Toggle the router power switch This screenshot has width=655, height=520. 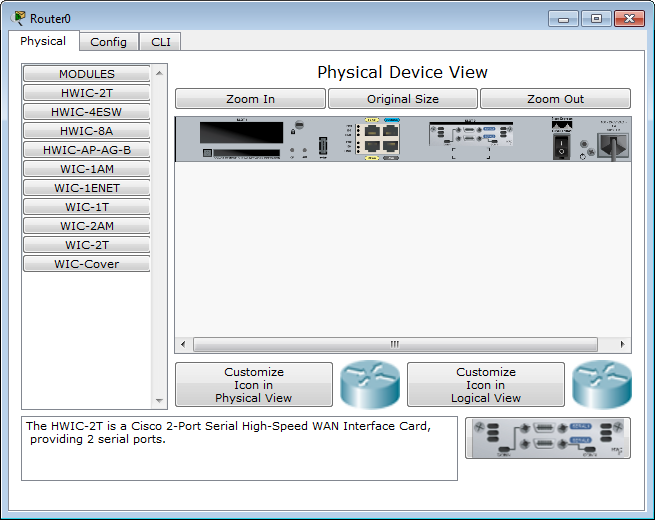click(x=561, y=146)
